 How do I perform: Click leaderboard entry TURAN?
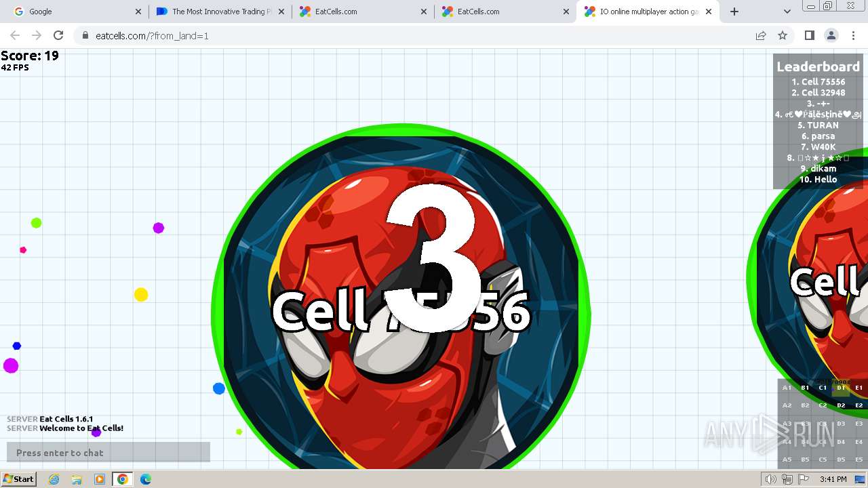coord(818,125)
